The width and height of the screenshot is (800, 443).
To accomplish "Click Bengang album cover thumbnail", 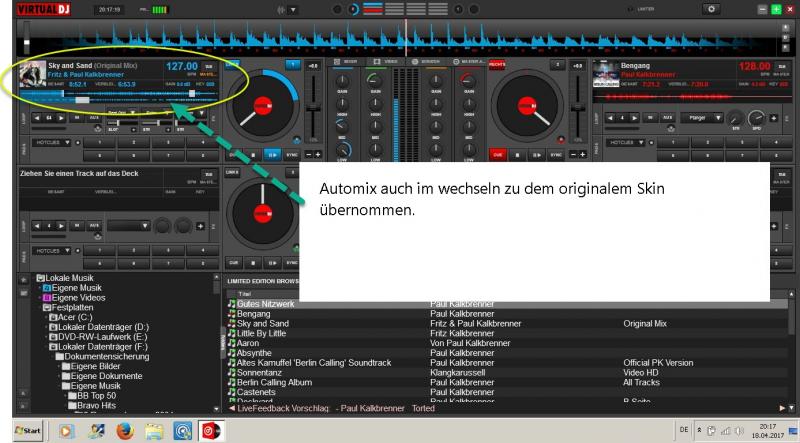I will [x=606, y=75].
